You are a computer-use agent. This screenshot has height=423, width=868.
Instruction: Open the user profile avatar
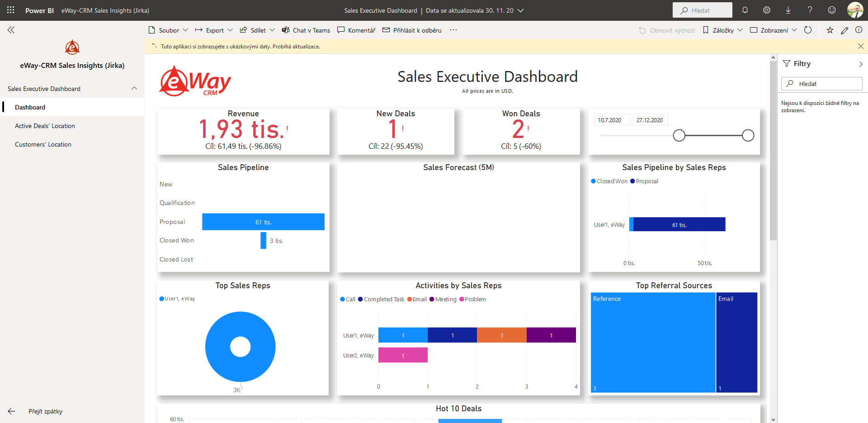point(855,10)
